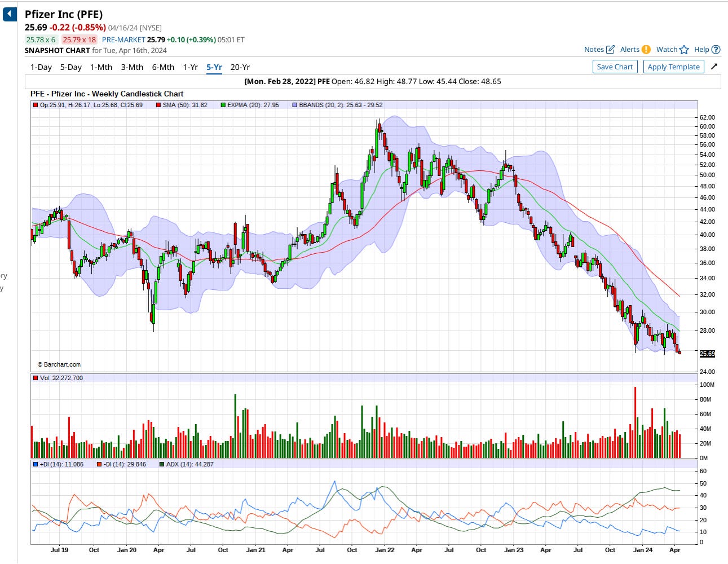Screen dimensions: 728x564
Task: Click the red Op/Hi/Lo/Cl legend swatch
Action: pyautogui.click(x=36, y=105)
